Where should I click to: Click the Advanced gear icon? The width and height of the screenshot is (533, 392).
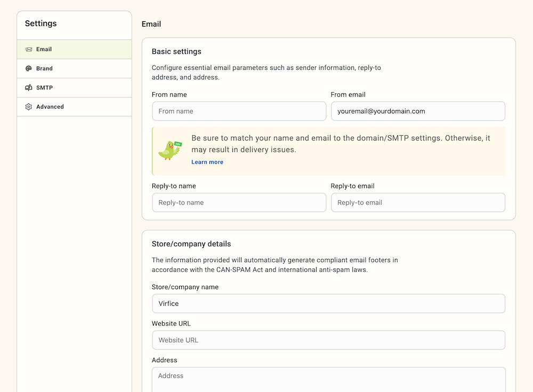click(29, 107)
